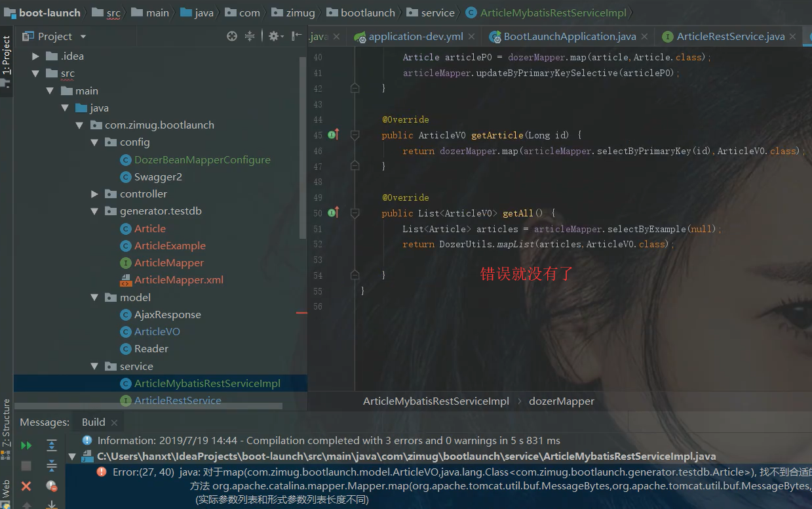Click the collapse-all icon in Project panel
The width and height of the screenshot is (812, 509).
pos(250,37)
